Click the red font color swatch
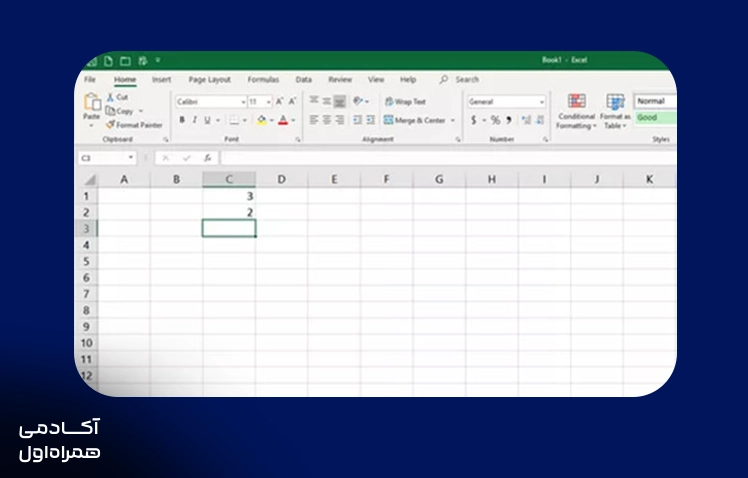748x478 pixels. pyautogui.click(x=283, y=120)
